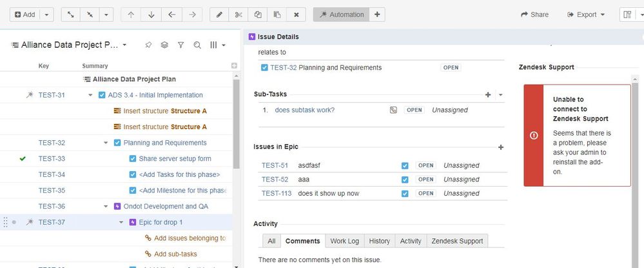The image size is (644, 268).
Task: Click the move right (indent) arrow icon
Action: 192,14
